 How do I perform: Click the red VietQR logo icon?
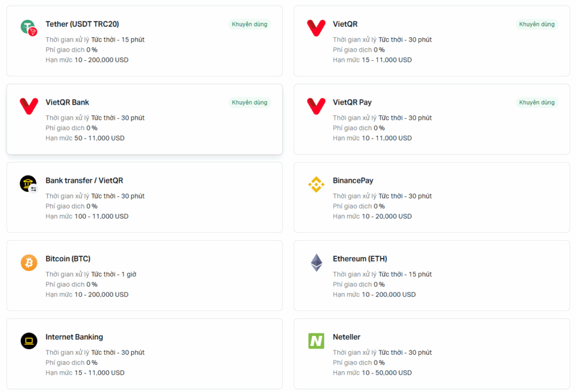point(316,28)
